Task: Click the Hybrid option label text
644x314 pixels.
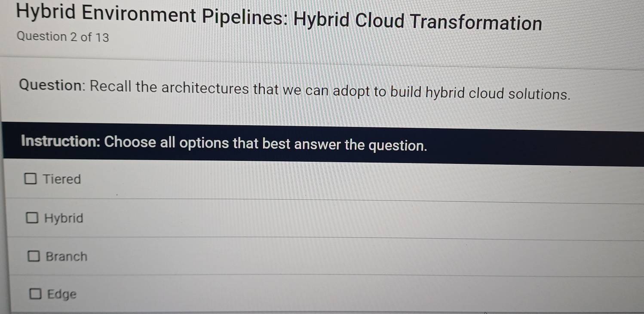Action: 63,218
